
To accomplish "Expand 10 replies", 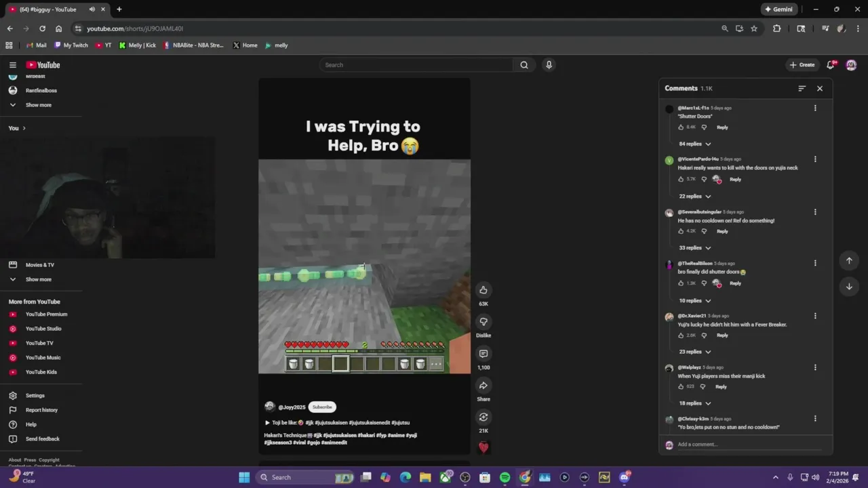I will point(695,301).
